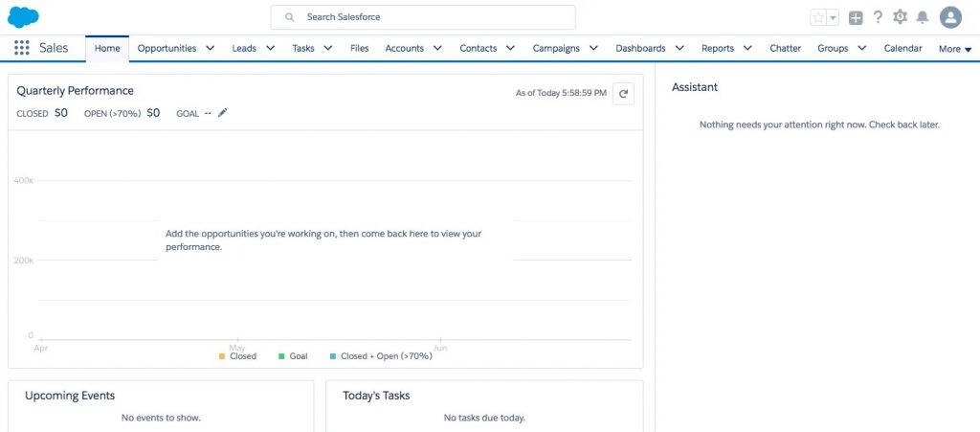This screenshot has height=432, width=980.
Task: Open the Setup gear icon
Action: click(900, 17)
